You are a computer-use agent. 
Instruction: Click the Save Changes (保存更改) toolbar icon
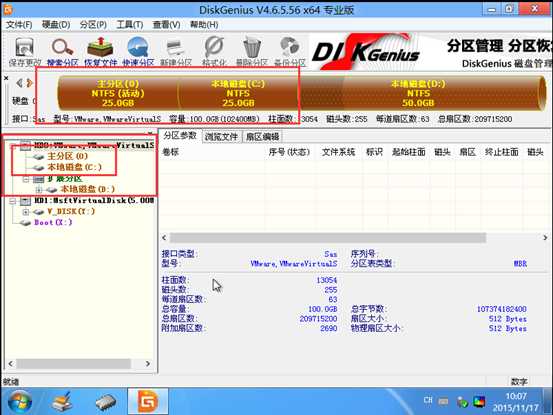(24, 51)
